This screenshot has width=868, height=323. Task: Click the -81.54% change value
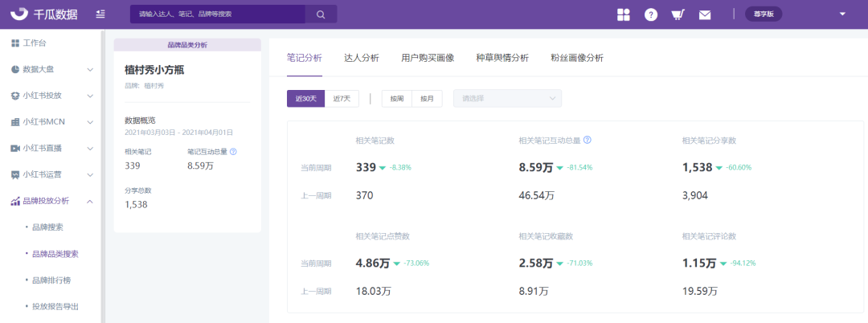click(x=579, y=168)
